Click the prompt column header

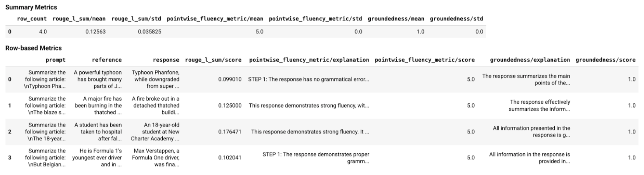56,60
